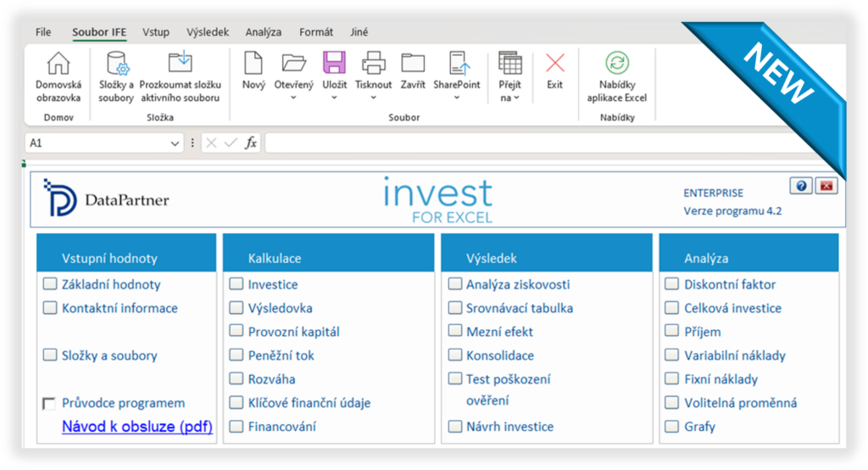Image resolution: width=868 pixels, height=470 pixels.
Task: Click the Zavřít folder icon
Action: tap(413, 64)
